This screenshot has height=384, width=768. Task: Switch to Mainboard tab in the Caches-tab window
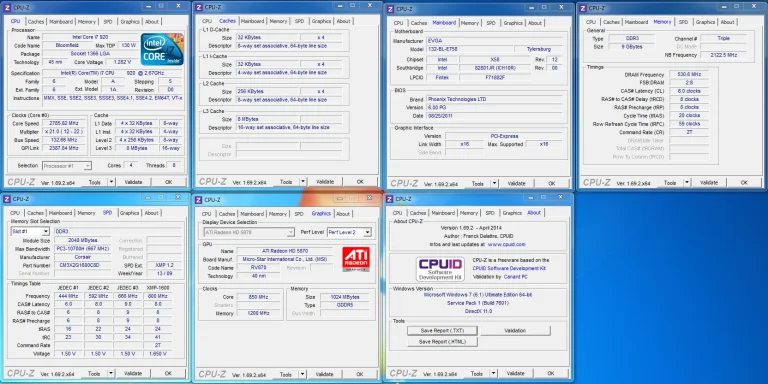(253, 21)
